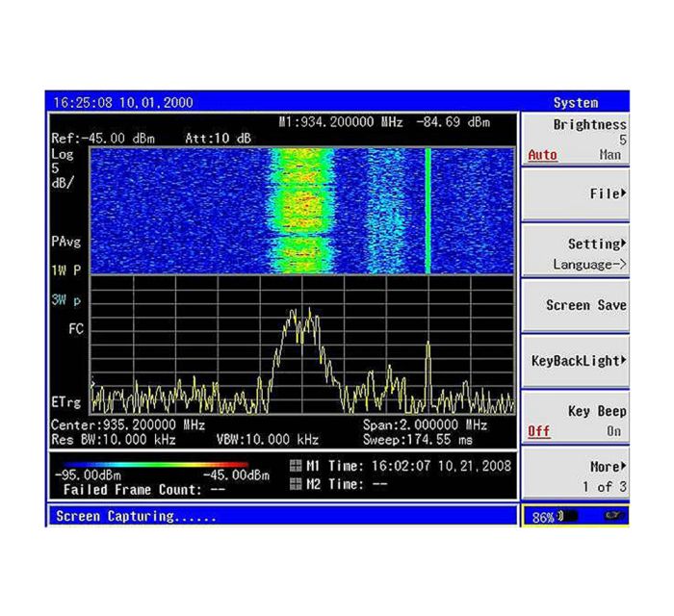674x616 pixels.
Task: Click the -84.69 dBm marker amplitude
Action: (454, 122)
